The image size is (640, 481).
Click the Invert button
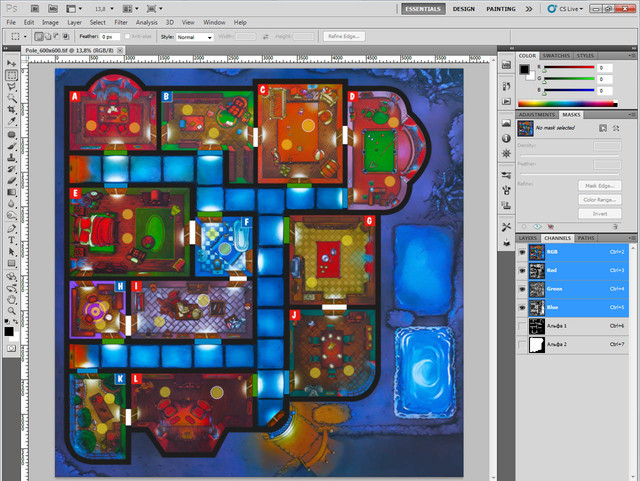(x=600, y=214)
